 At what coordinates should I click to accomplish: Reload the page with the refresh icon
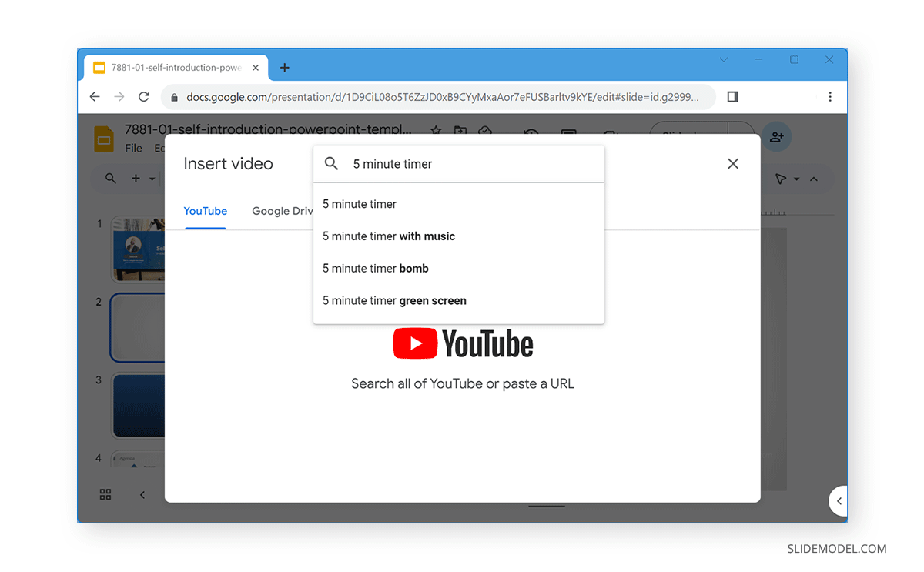[143, 97]
